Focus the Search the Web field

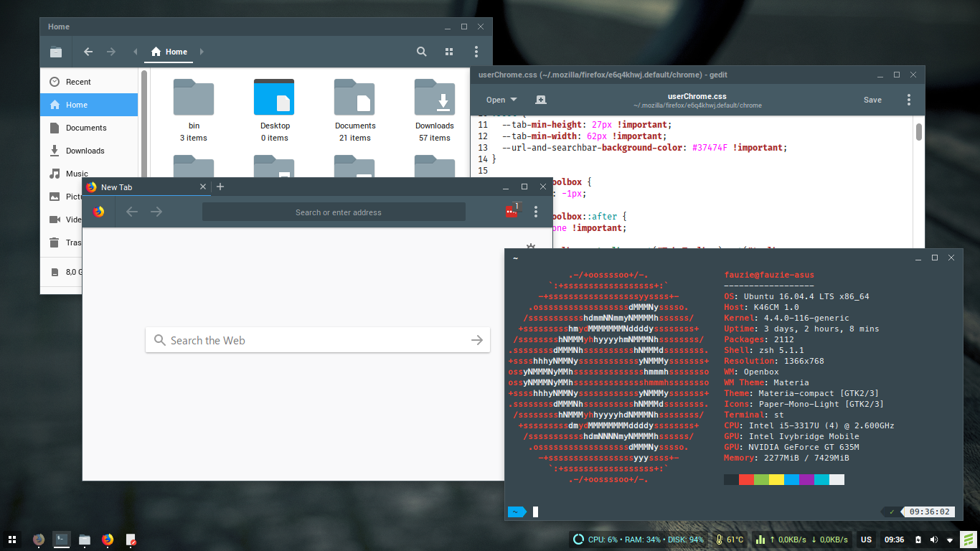(x=318, y=340)
